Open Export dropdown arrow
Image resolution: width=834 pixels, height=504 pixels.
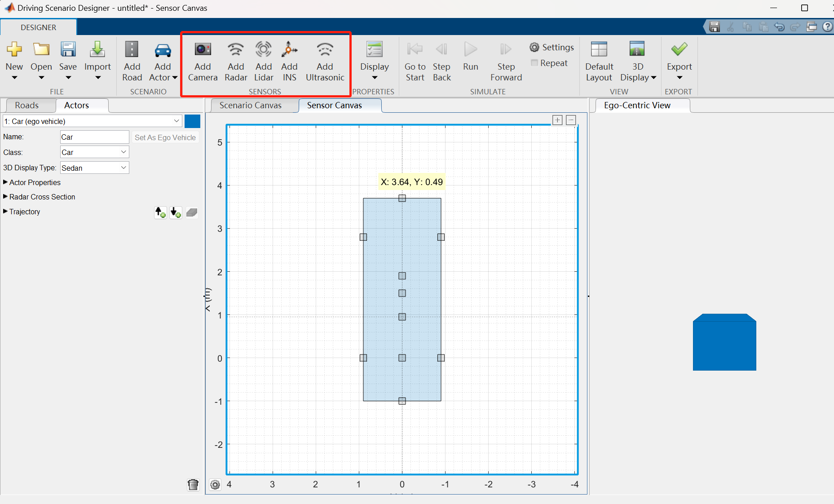click(x=680, y=78)
